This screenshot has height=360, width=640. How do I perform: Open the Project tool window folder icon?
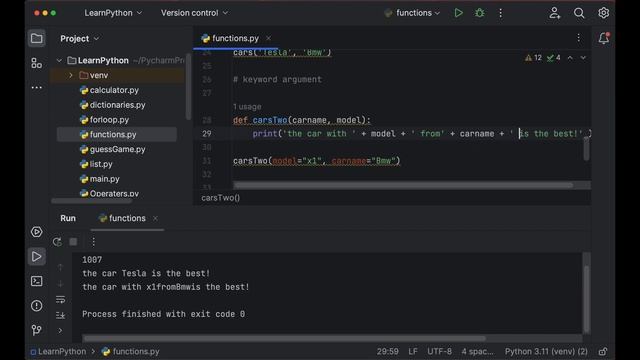(x=36, y=38)
